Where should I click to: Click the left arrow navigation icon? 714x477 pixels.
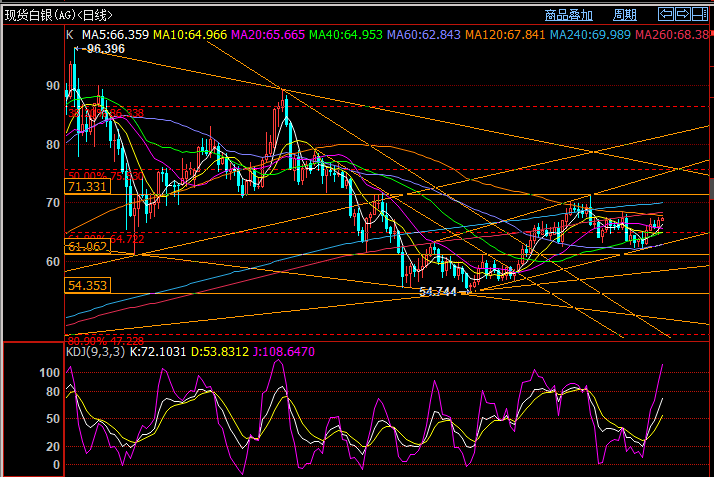[666, 14]
